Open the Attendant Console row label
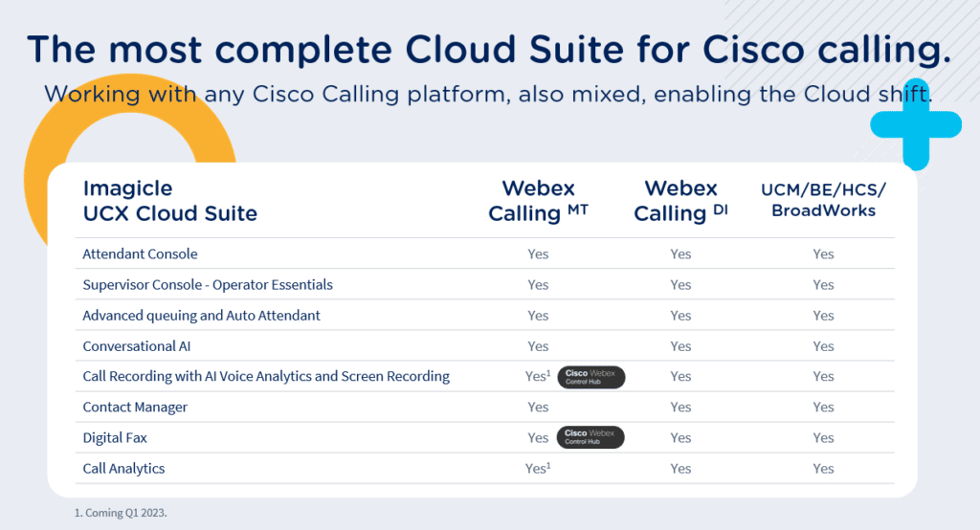This screenshot has width=980, height=530. click(x=140, y=254)
